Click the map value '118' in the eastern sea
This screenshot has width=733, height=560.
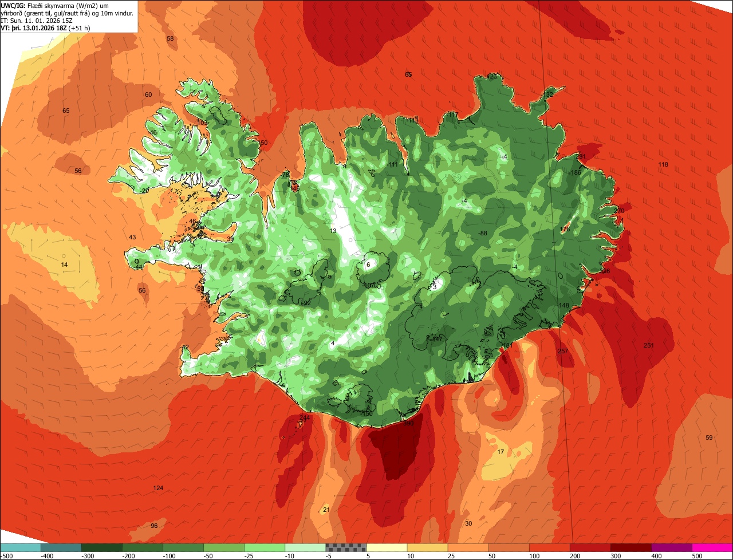pyautogui.click(x=663, y=165)
